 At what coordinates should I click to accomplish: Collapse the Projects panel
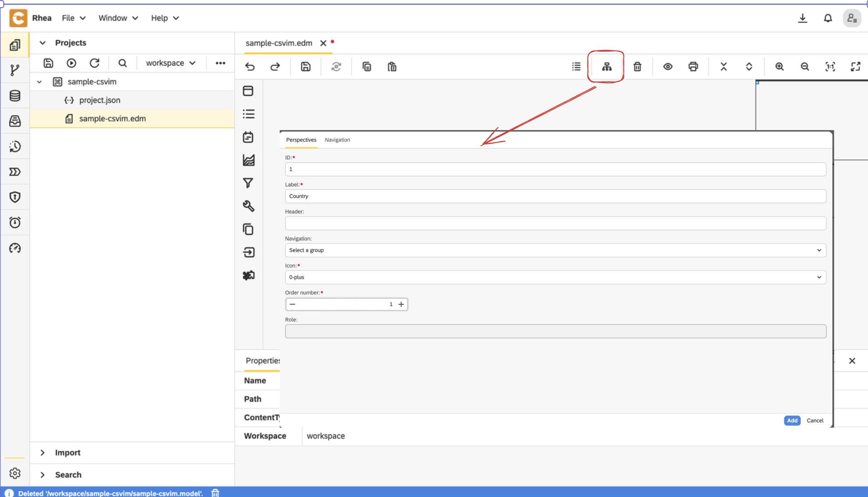tap(43, 43)
